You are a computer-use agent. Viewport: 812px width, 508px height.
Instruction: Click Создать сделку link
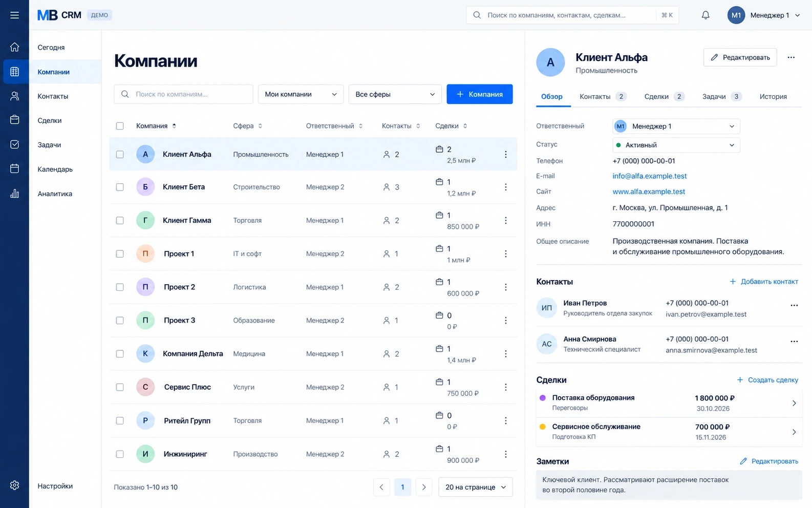[767, 380]
